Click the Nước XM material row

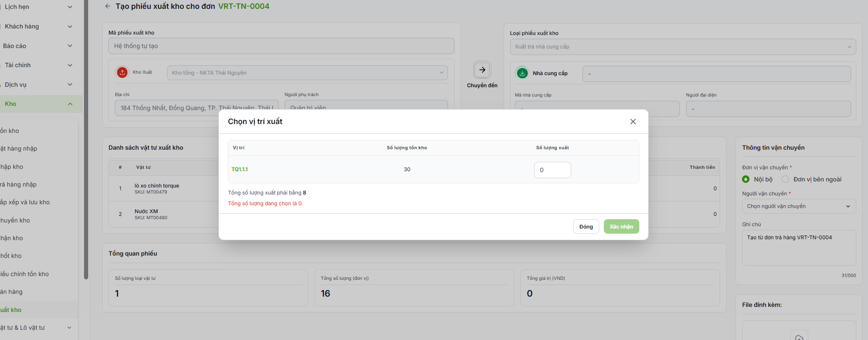(163, 214)
